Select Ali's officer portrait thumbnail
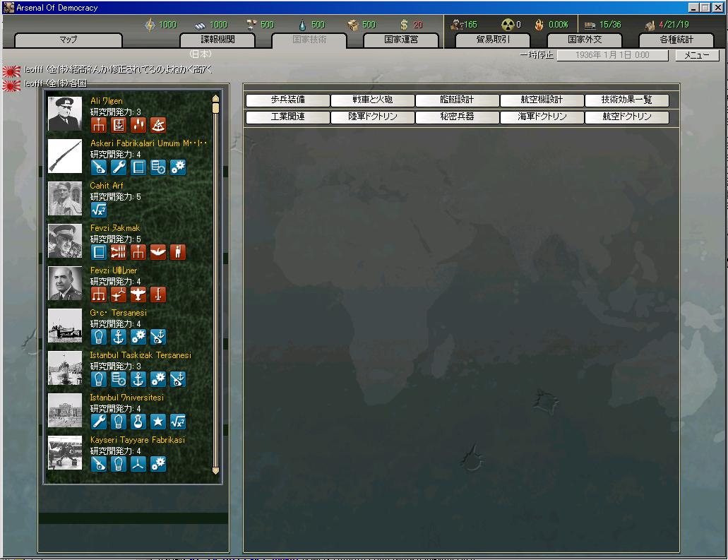The width and height of the screenshot is (728, 560). point(65,114)
